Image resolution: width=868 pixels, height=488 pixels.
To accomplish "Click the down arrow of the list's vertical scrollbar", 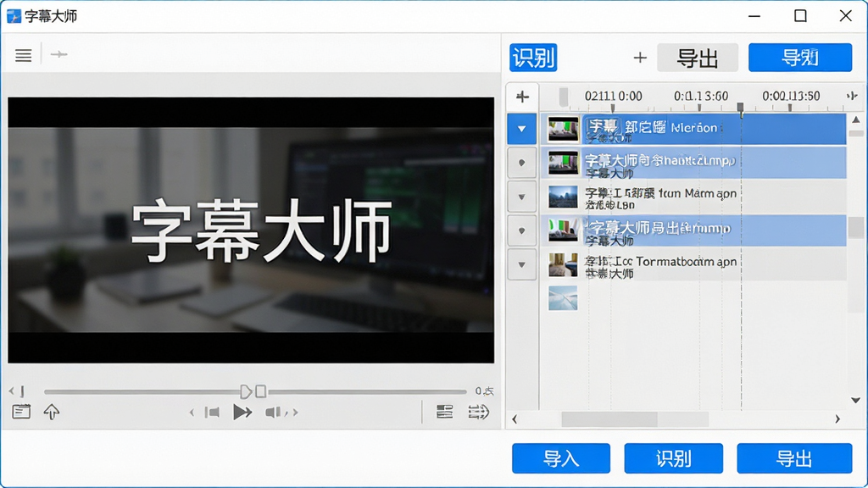I will click(x=856, y=400).
